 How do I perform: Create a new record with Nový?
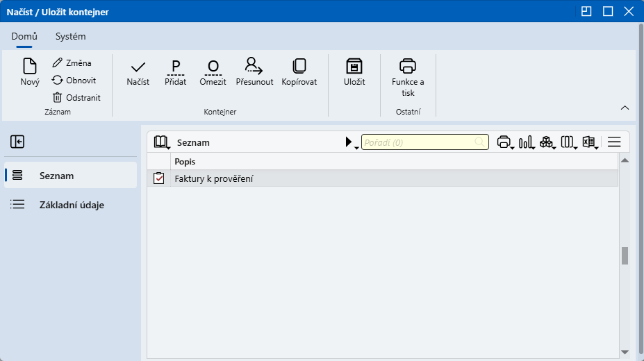30,72
